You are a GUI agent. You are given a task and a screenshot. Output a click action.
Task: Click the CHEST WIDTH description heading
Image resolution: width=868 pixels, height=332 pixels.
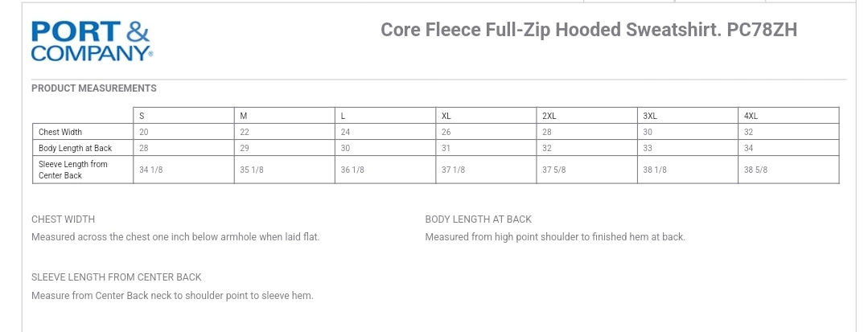63,219
